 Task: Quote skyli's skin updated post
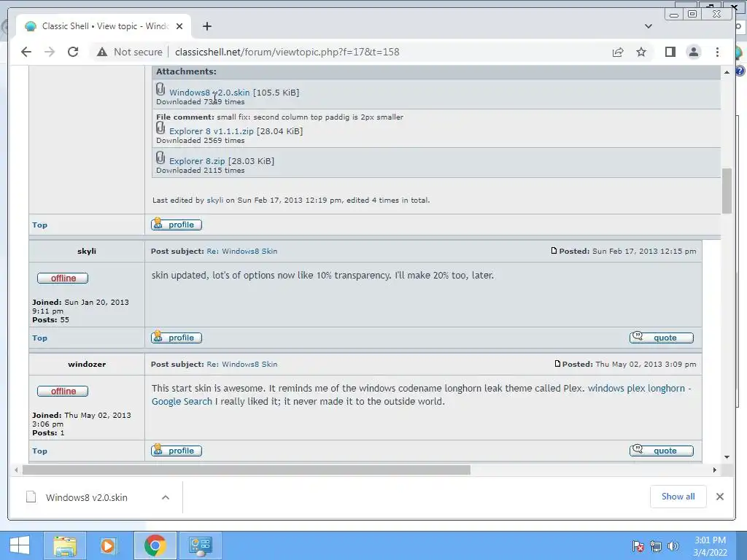661,337
